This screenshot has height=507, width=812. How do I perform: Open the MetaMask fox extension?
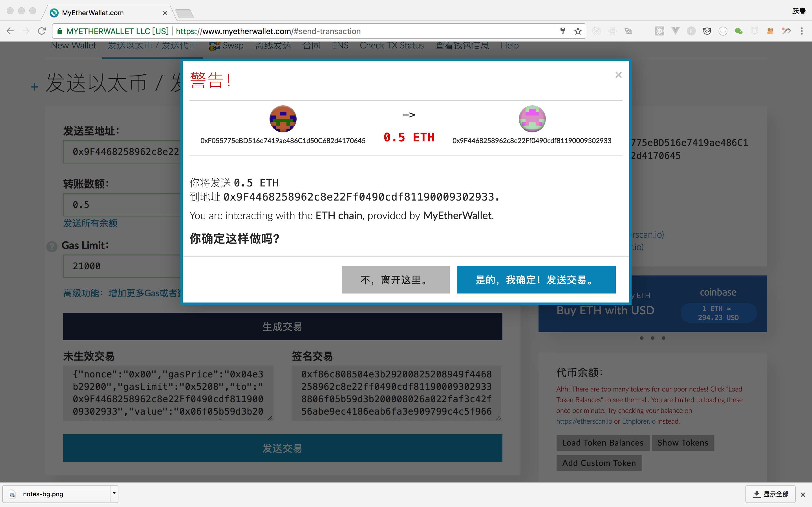[x=770, y=31]
